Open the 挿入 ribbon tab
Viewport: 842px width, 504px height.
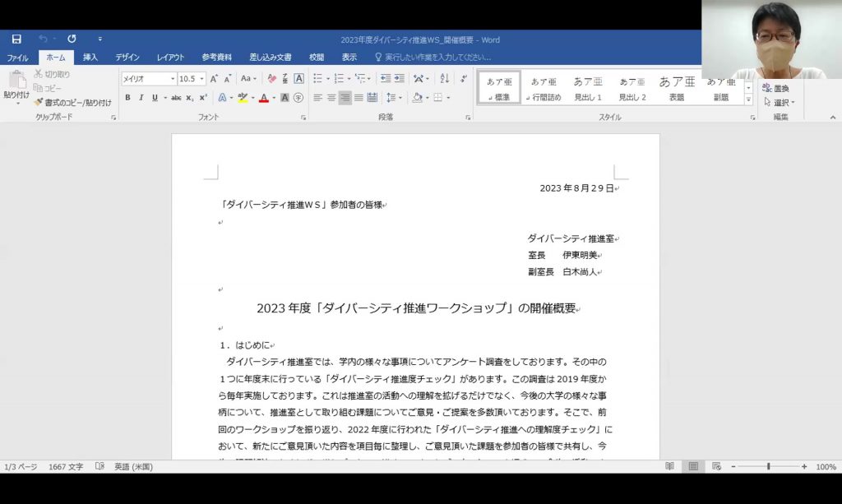click(90, 58)
